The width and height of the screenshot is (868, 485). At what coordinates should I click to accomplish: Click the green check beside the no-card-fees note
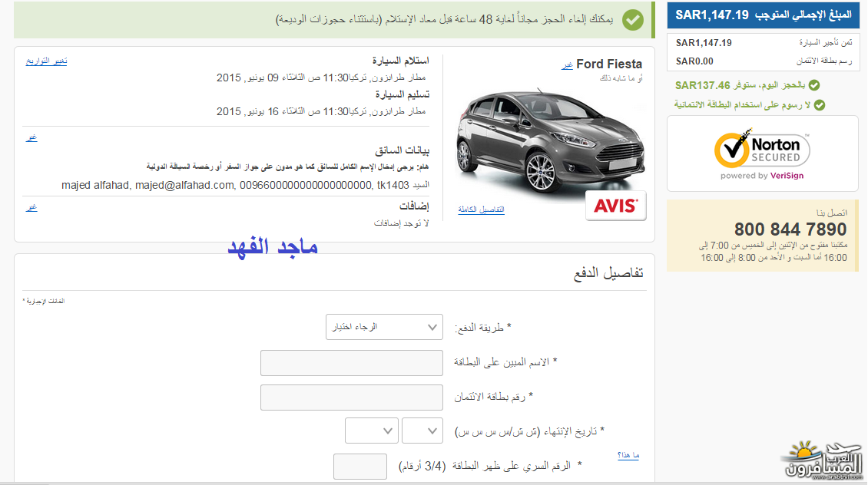click(x=820, y=105)
